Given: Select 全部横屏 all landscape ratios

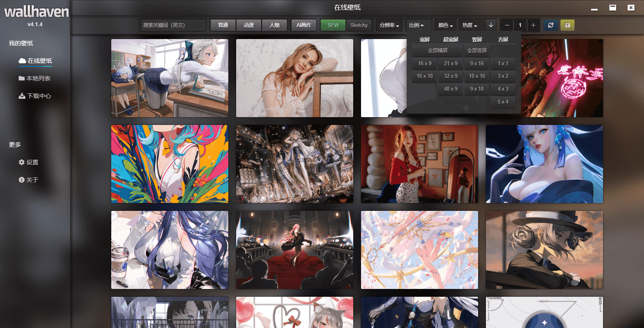Looking at the screenshot, I should [438, 50].
